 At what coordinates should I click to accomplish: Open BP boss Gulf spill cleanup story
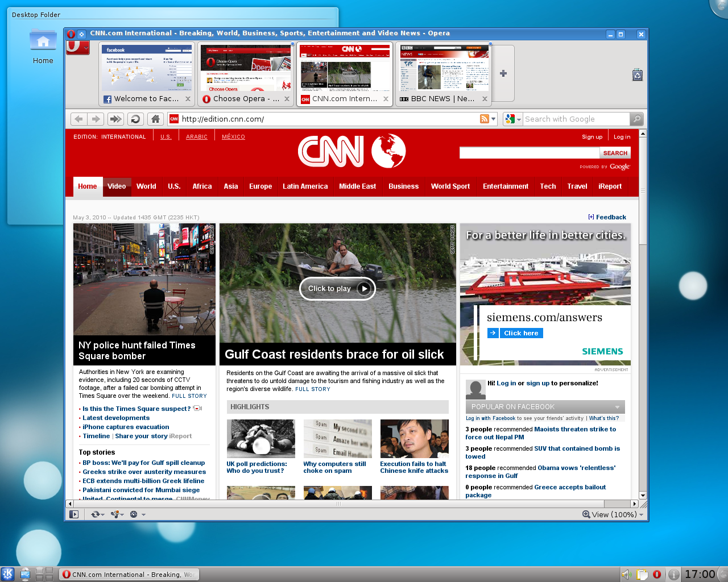click(x=144, y=463)
